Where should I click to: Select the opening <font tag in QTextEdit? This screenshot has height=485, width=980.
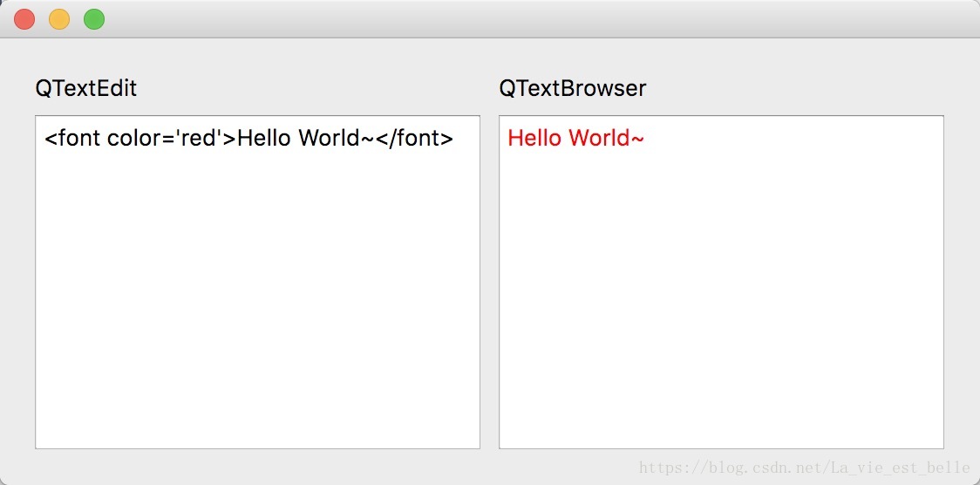click(x=72, y=138)
